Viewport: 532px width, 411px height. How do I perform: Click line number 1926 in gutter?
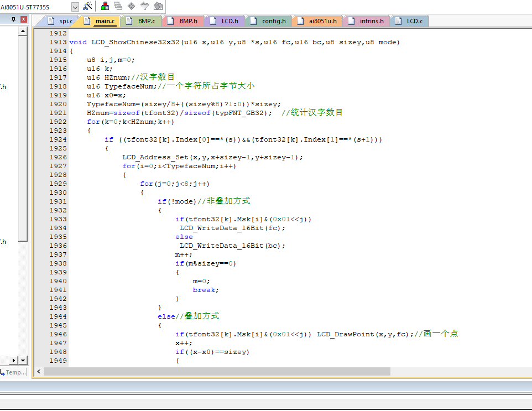(58, 157)
